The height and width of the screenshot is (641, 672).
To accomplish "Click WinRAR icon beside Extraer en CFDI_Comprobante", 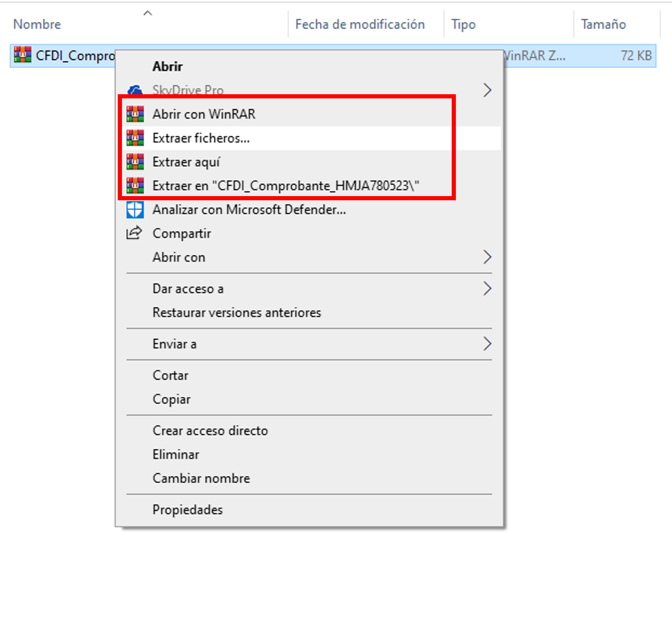I will point(134,186).
